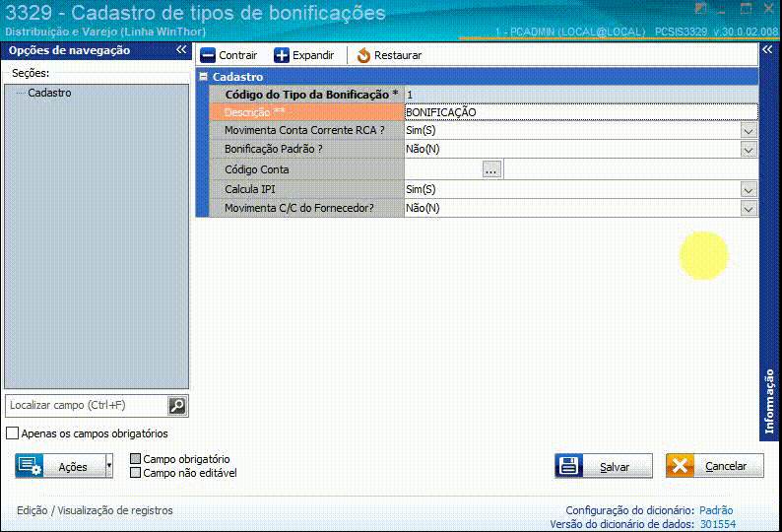The height and width of the screenshot is (532, 782).
Task: Open Movimenta C/C do Fornecedor dropdown
Action: (x=749, y=209)
